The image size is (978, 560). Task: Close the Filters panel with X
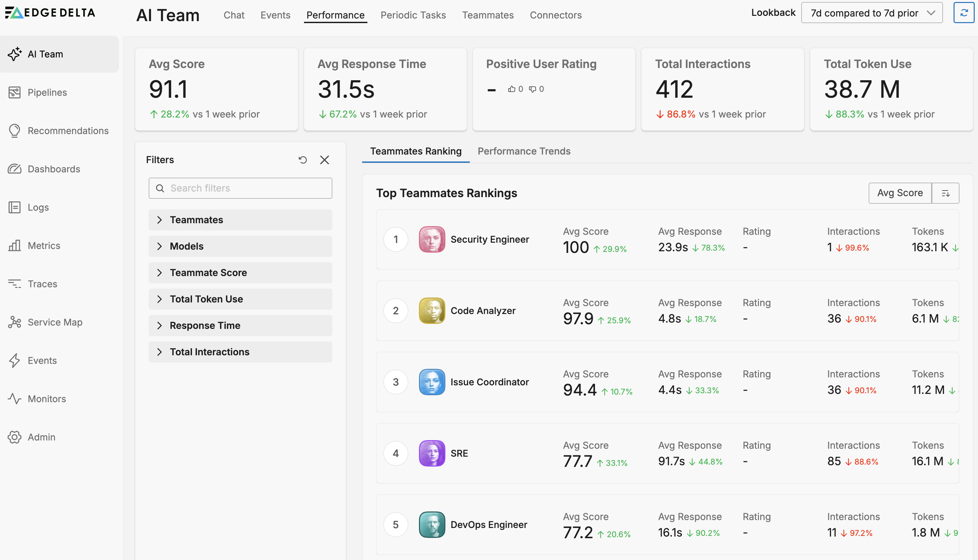[x=324, y=159]
